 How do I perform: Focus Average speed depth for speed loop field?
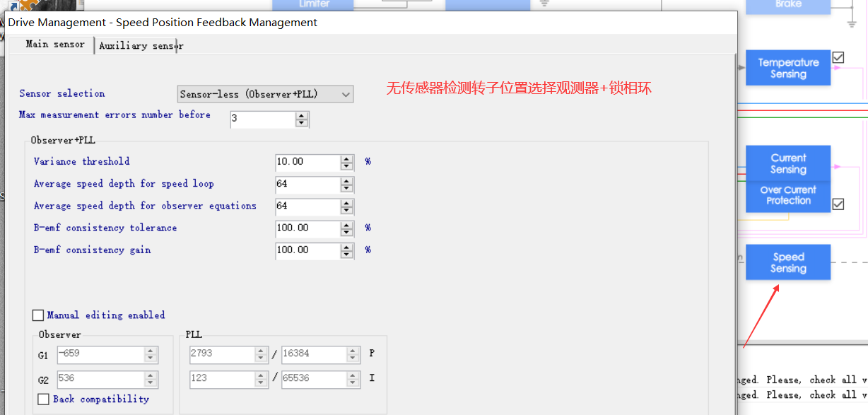[x=307, y=184]
